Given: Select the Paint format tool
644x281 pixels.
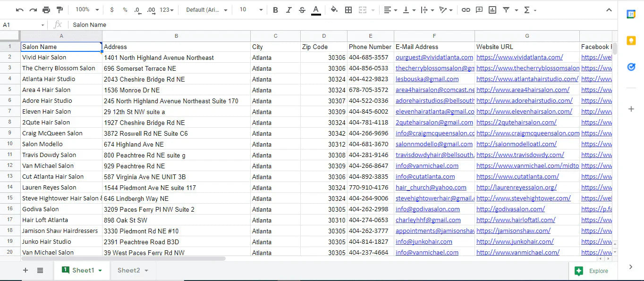Looking at the screenshot, I should click(59, 10).
